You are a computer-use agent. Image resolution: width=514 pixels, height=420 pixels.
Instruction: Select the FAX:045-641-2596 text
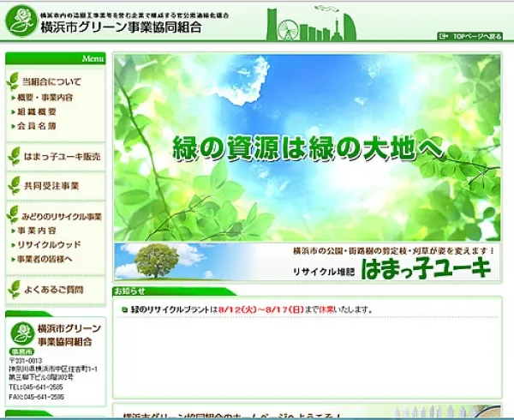[36, 397]
